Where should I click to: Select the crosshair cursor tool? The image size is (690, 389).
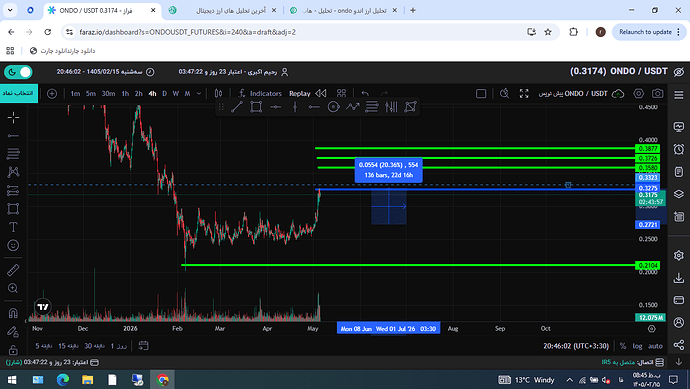(x=13, y=117)
